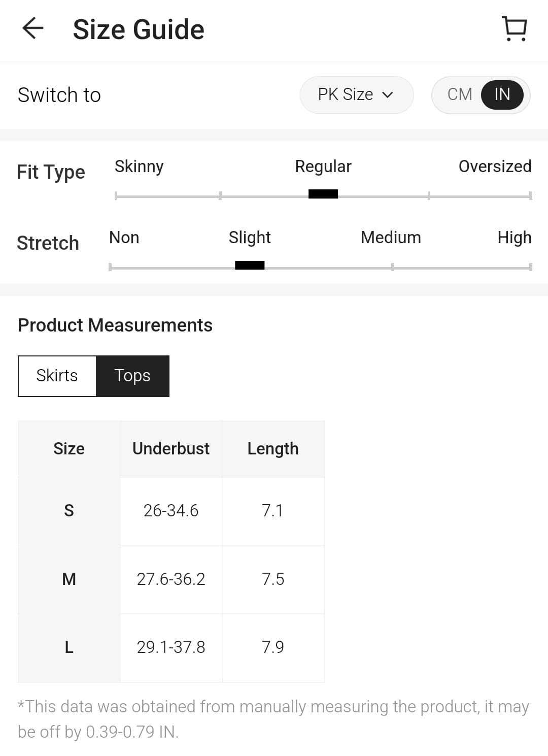
Task: Open the shopping cart icon
Action: [x=515, y=29]
